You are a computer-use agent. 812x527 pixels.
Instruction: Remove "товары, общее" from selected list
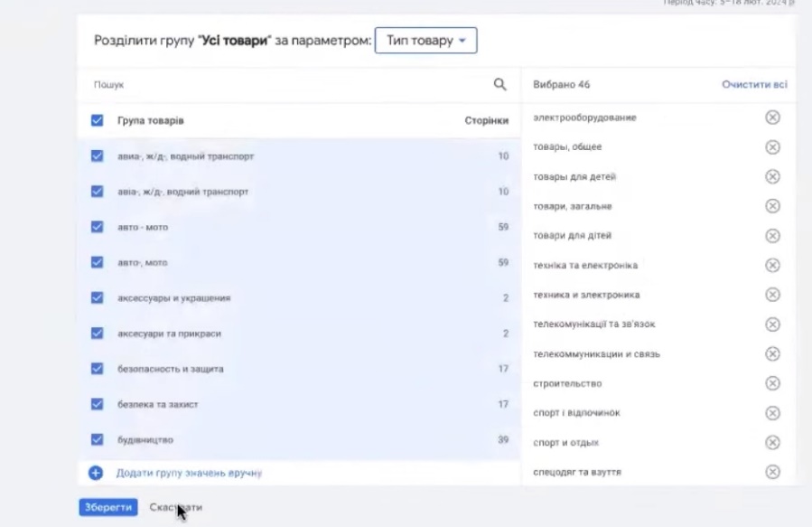point(772,147)
